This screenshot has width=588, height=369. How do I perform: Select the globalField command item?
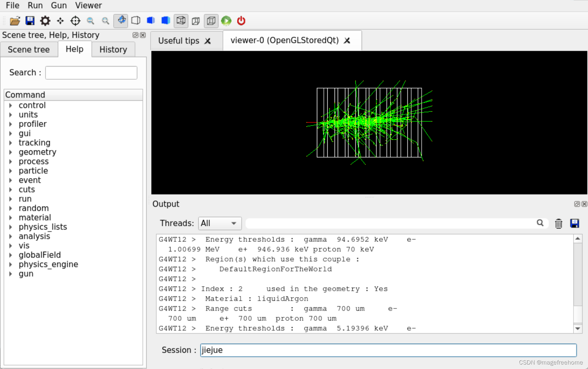(40, 255)
